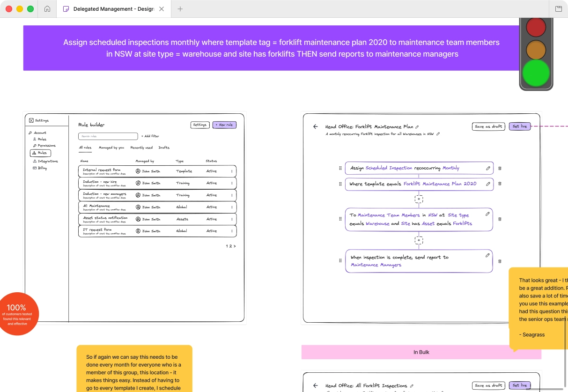Click trash icon beside Maintenance Managers step
568x392 pixels.
coord(500,261)
